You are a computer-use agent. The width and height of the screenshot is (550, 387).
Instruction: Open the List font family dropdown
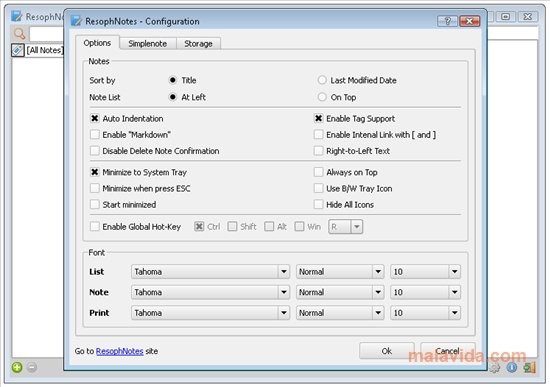coord(210,272)
